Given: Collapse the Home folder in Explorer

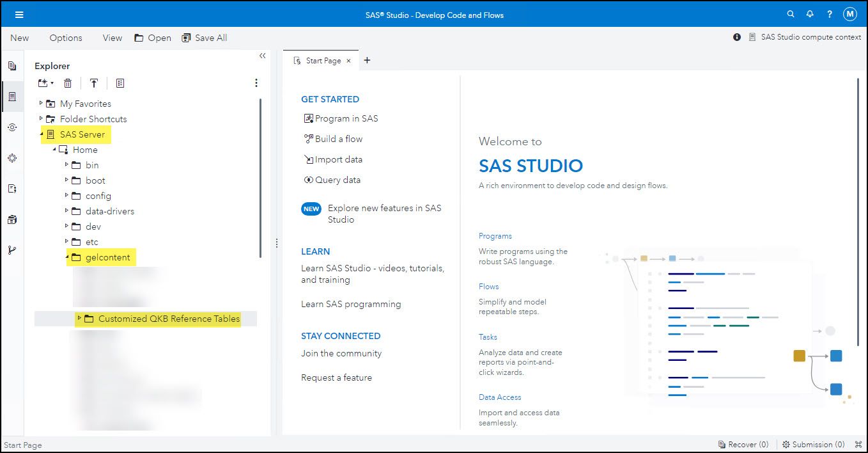Looking at the screenshot, I should click(x=54, y=149).
